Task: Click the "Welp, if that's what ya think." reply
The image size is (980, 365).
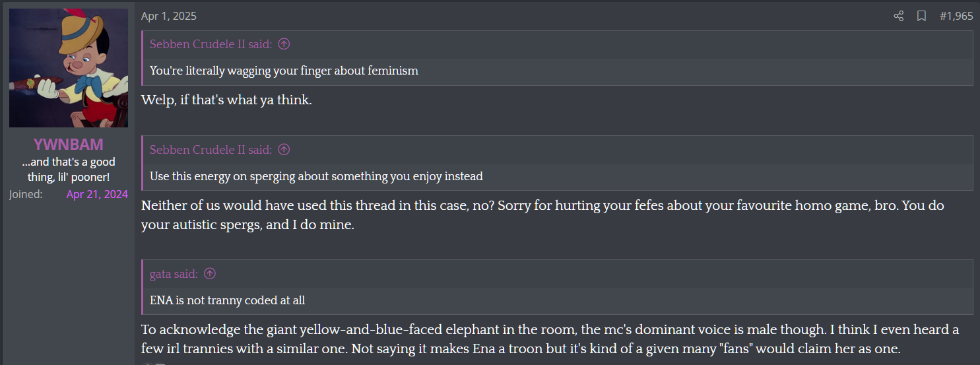Action: 226,101
